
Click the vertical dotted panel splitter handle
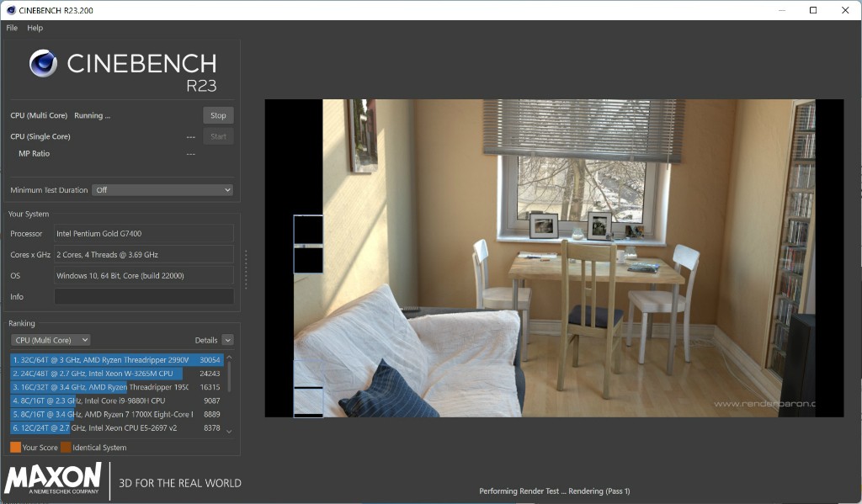click(x=246, y=269)
